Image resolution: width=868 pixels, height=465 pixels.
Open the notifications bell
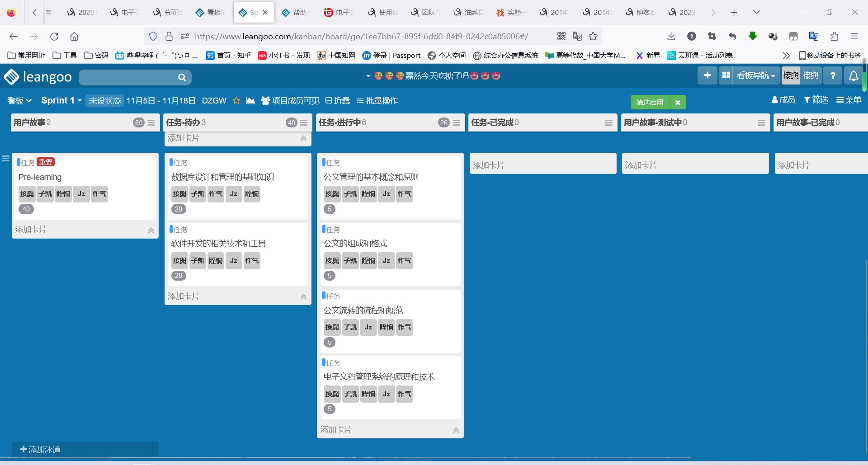(x=854, y=75)
